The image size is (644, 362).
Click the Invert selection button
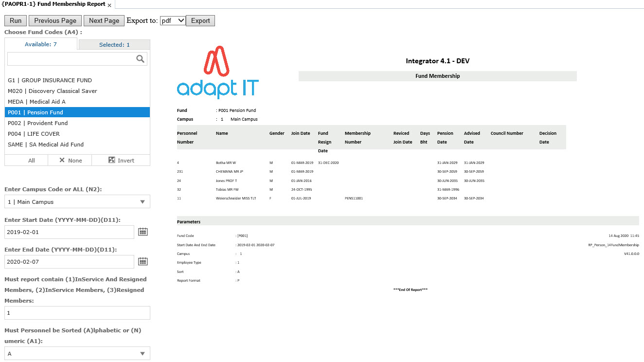pyautogui.click(x=121, y=161)
